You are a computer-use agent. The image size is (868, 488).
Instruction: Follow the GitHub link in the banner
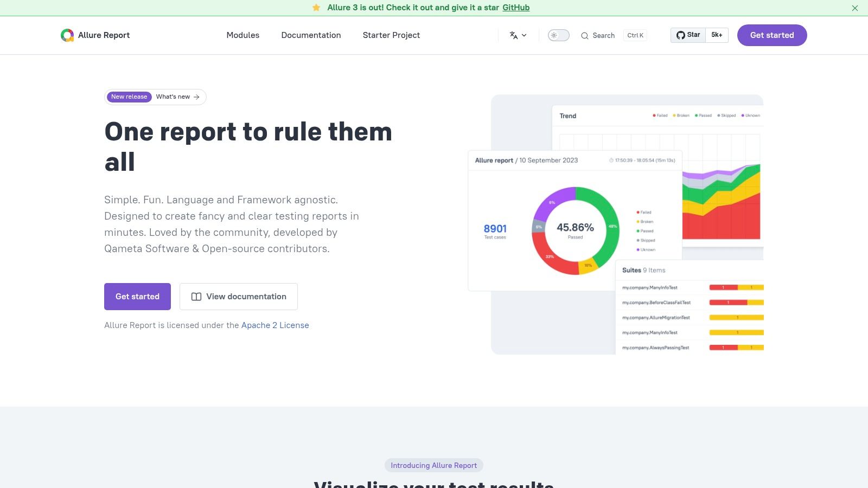click(x=516, y=8)
